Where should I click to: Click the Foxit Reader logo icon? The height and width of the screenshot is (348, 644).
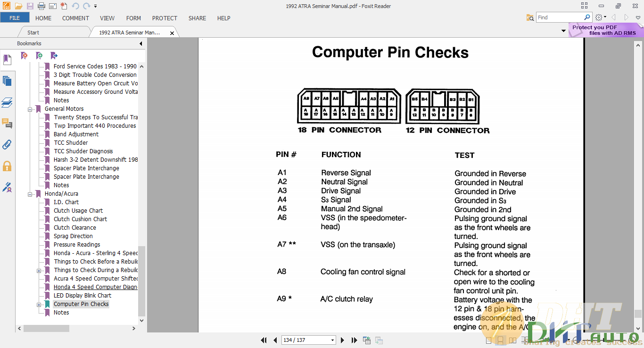tap(7, 6)
